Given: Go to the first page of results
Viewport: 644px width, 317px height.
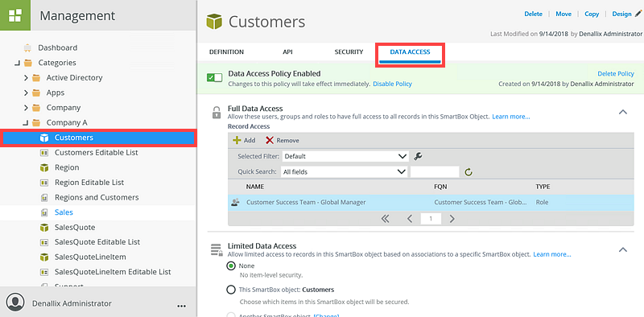Looking at the screenshot, I should click(385, 219).
